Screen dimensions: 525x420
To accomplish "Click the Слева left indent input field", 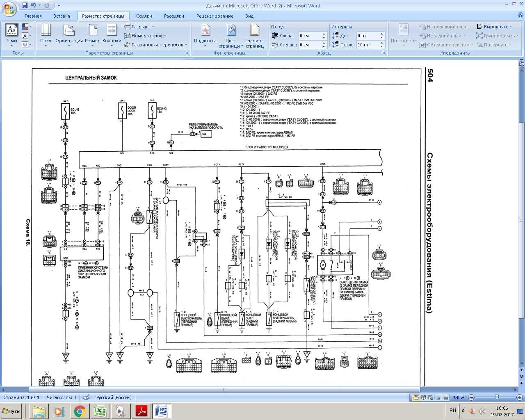I will 312,36.
